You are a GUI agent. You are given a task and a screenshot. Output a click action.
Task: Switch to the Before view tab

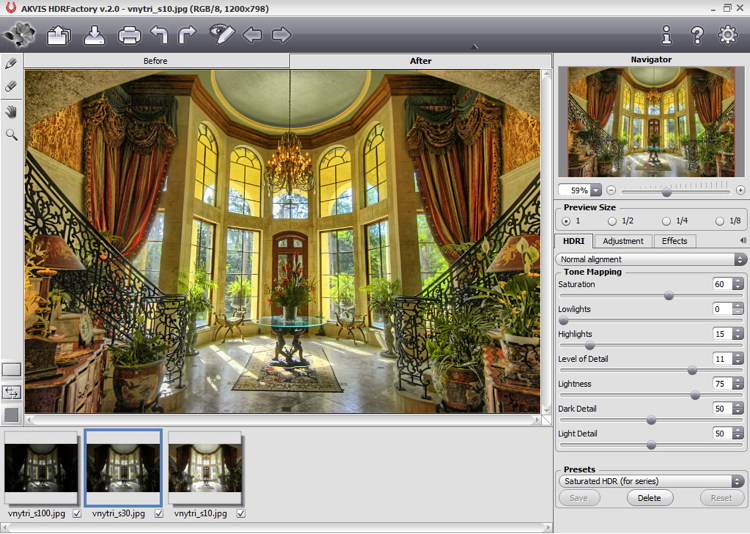tap(156, 61)
